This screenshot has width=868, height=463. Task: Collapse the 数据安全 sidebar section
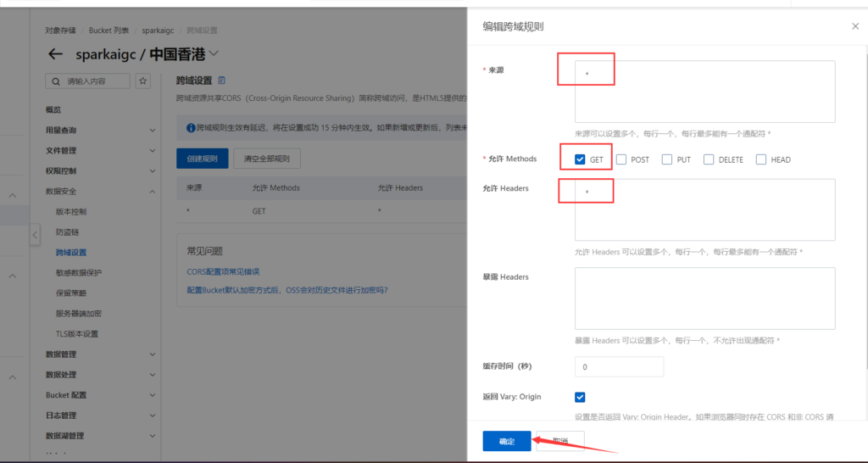point(152,192)
